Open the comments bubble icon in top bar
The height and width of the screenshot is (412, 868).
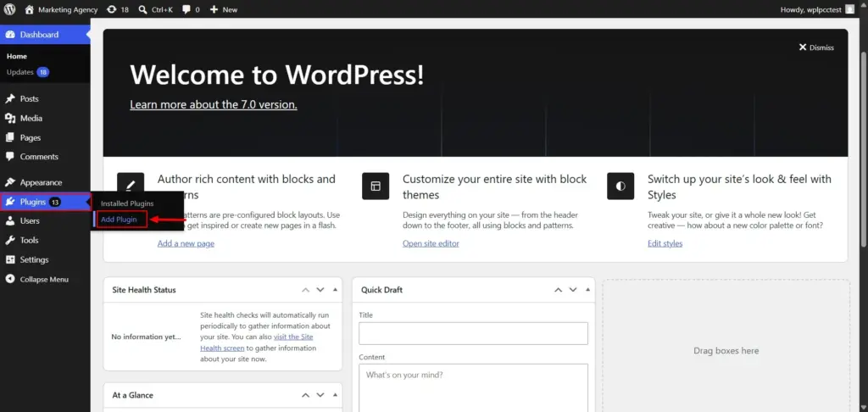(x=187, y=9)
